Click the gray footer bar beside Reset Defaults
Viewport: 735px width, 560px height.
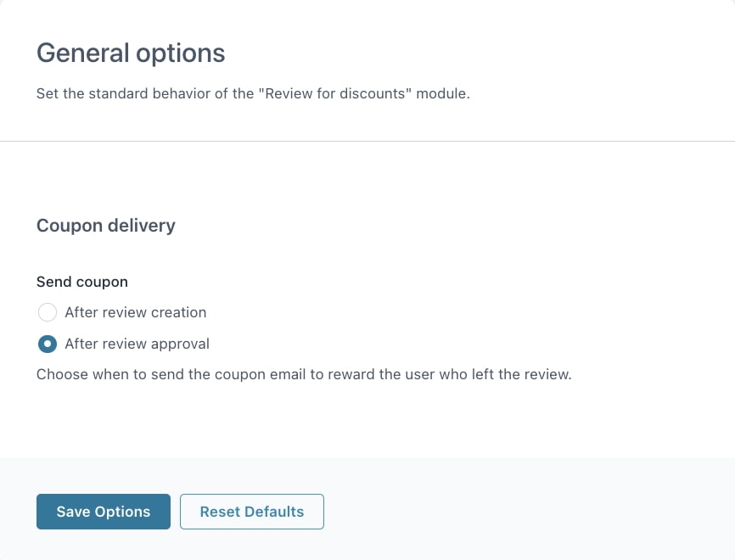526,512
